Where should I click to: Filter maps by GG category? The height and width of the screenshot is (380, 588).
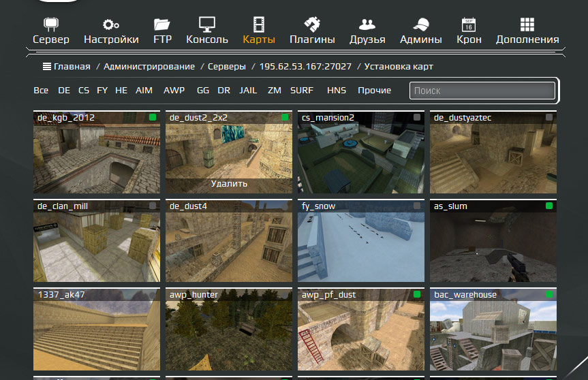point(203,91)
